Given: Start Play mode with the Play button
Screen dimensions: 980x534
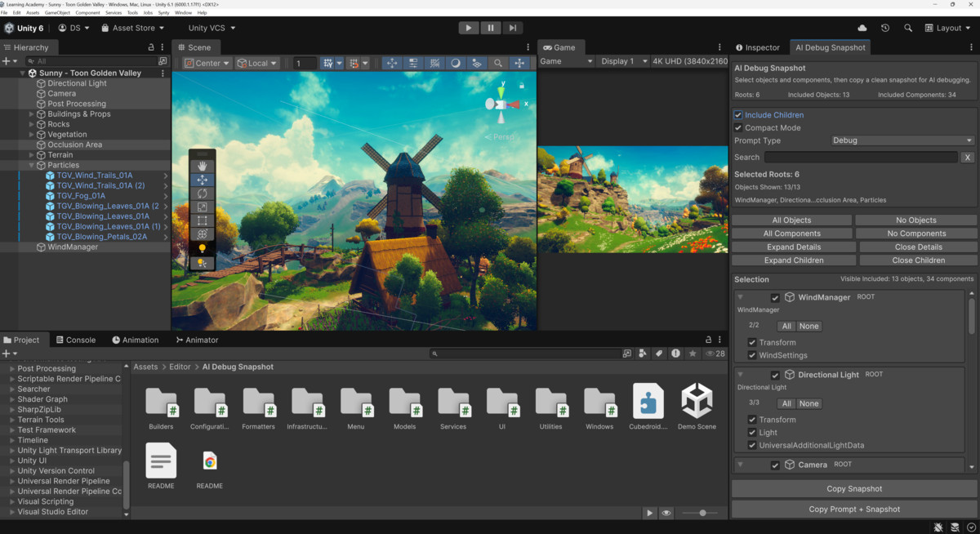Looking at the screenshot, I should click(469, 28).
